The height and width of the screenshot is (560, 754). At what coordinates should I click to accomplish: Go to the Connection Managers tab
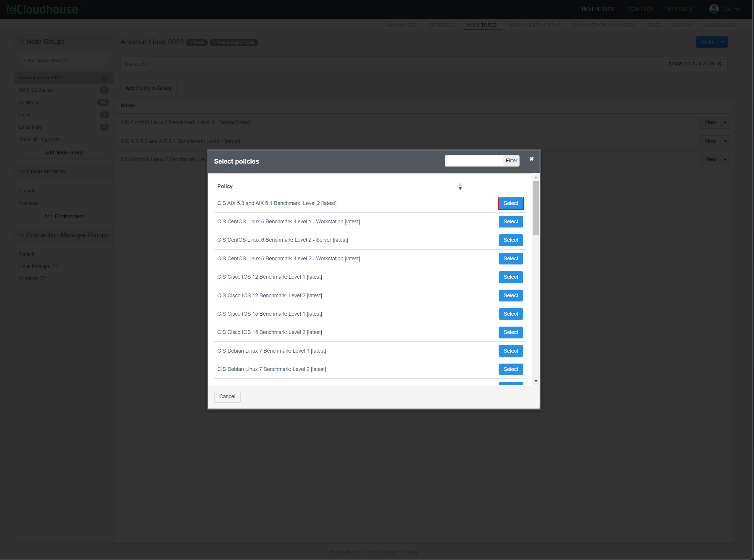(604, 25)
